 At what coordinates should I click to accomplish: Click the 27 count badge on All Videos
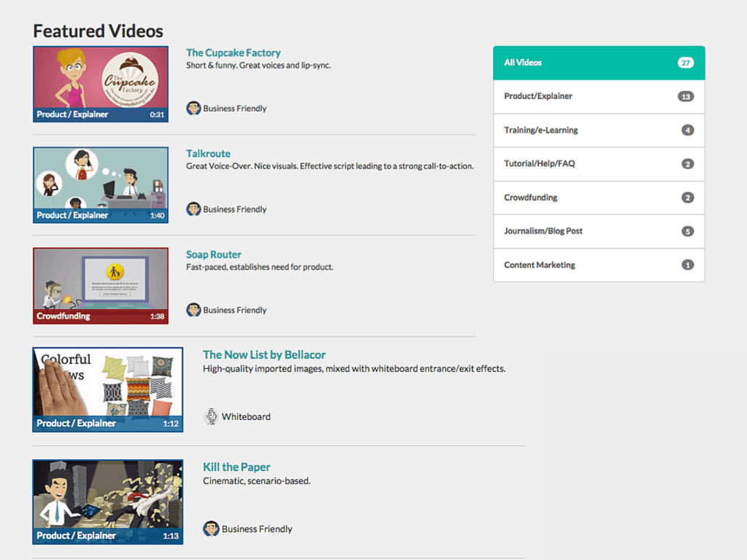(686, 63)
